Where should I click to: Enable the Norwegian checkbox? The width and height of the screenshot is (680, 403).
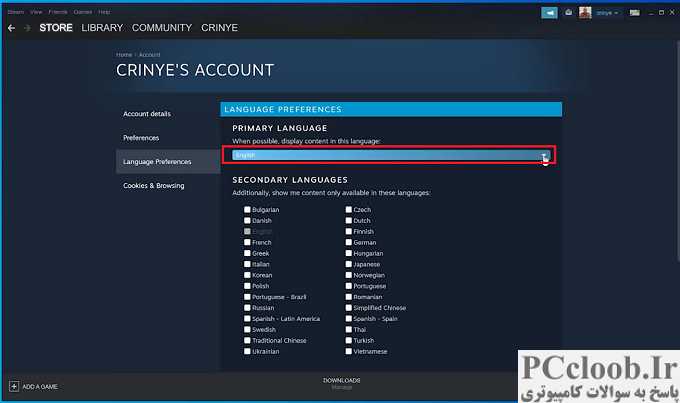[349, 275]
